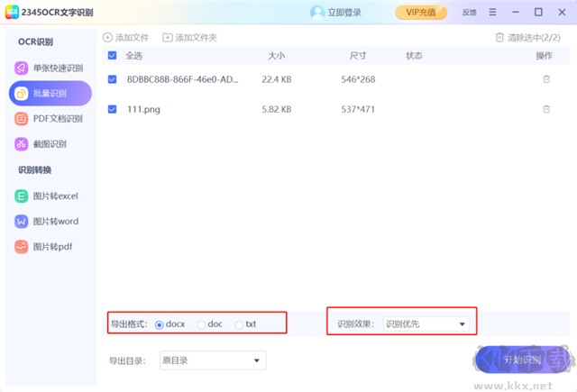Viewport: 577px width, 392px height.
Task: Click the 111.png file name
Action: [143, 110]
